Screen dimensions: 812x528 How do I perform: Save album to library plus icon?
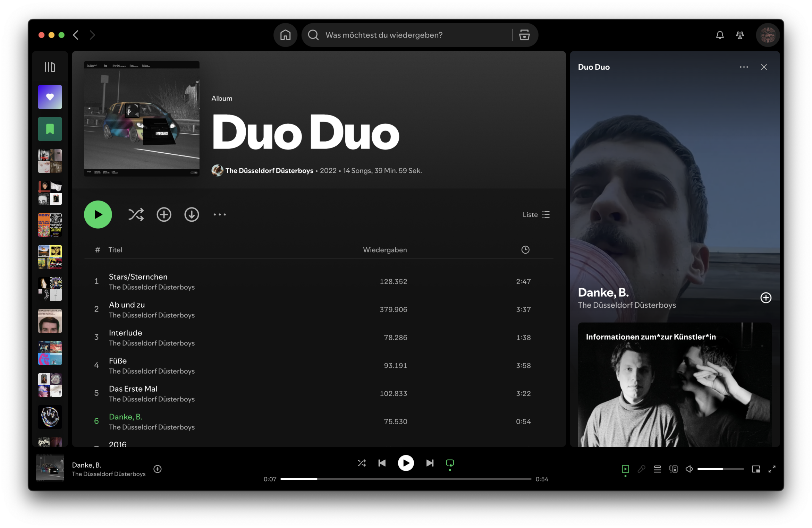pos(164,215)
